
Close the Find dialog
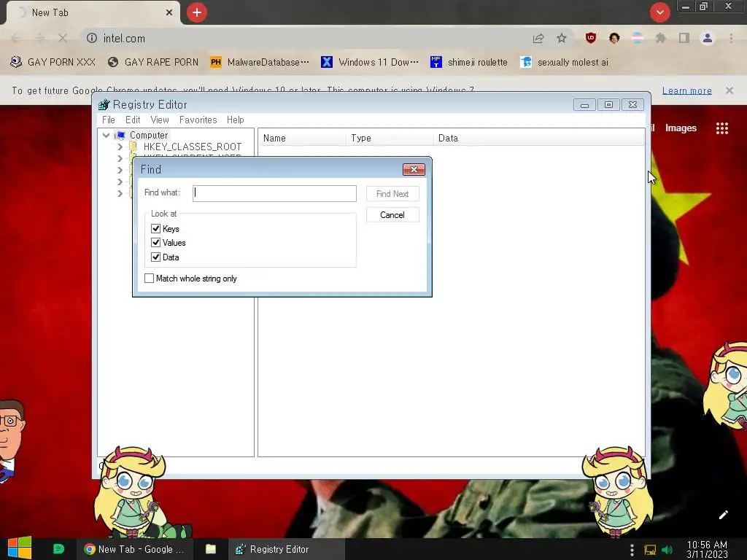click(x=414, y=169)
